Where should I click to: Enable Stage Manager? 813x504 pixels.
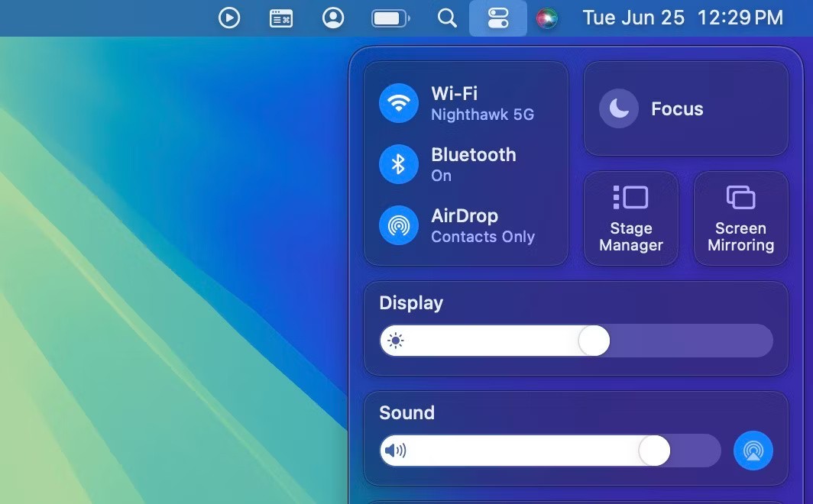point(631,218)
